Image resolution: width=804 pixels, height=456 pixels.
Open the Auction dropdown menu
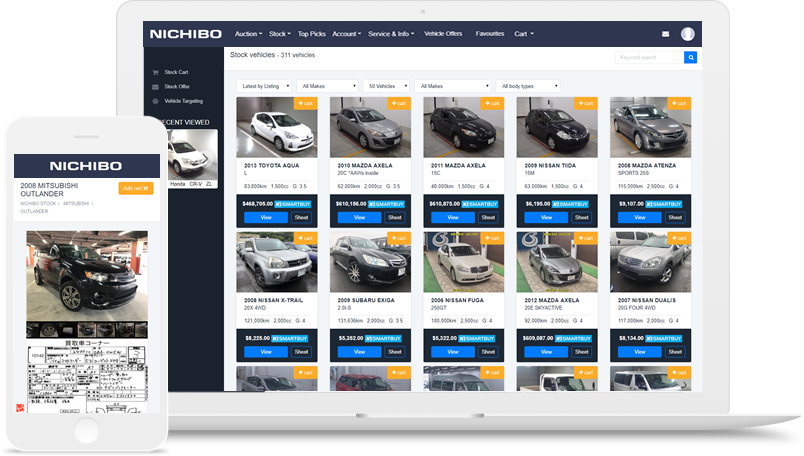point(248,34)
